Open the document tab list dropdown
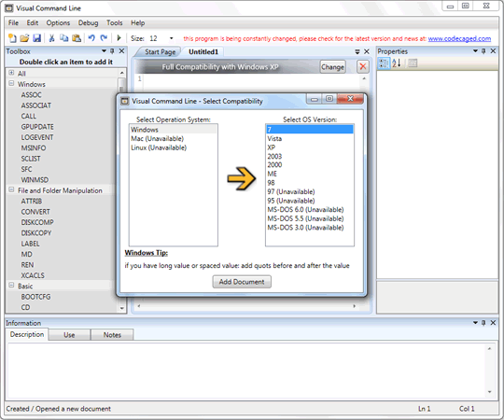This screenshot has height=420, width=504. point(357,51)
